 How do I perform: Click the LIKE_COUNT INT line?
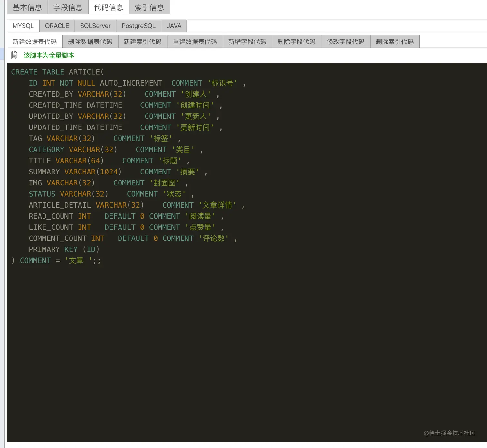(126, 227)
